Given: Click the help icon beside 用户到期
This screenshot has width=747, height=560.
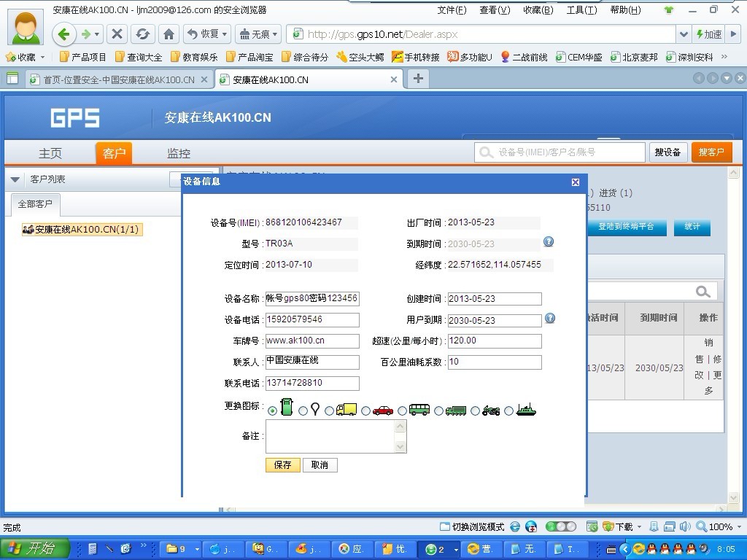Looking at the screenshot, I should click(x=550, y=318).
